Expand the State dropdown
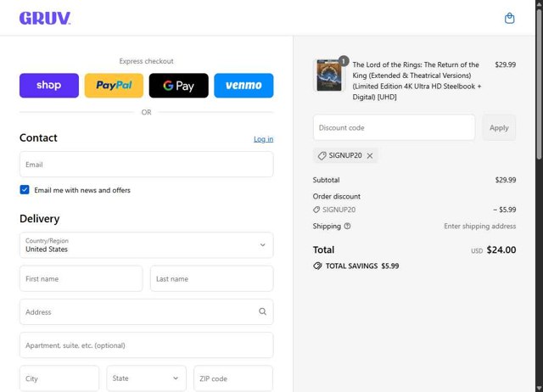The image size is (543, 392). click(x=146, y=378)
